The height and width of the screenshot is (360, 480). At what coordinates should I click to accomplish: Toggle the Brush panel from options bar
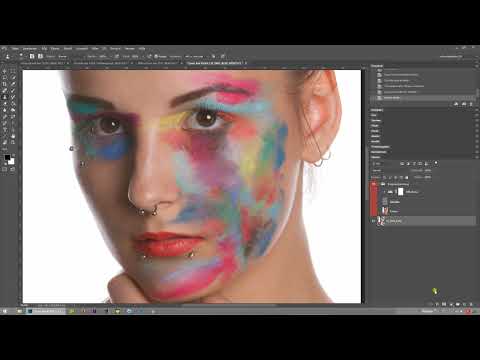pyautogui.click(x=32, y=56)
